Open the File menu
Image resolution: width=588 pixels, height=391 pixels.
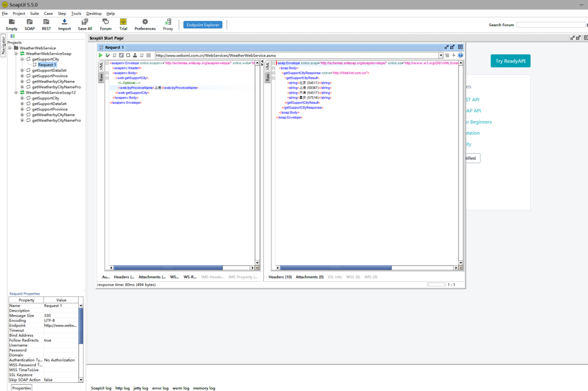tap(5, 13)
